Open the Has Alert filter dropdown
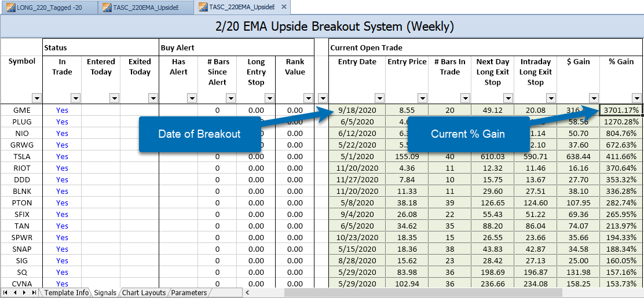 [192, 98]
